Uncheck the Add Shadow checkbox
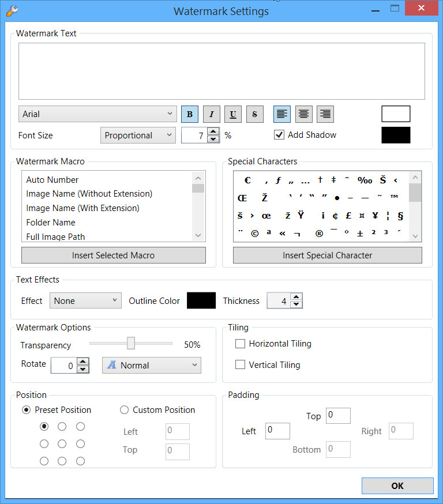Viewport: 443px width, 504px height. [x=279, y=135]
